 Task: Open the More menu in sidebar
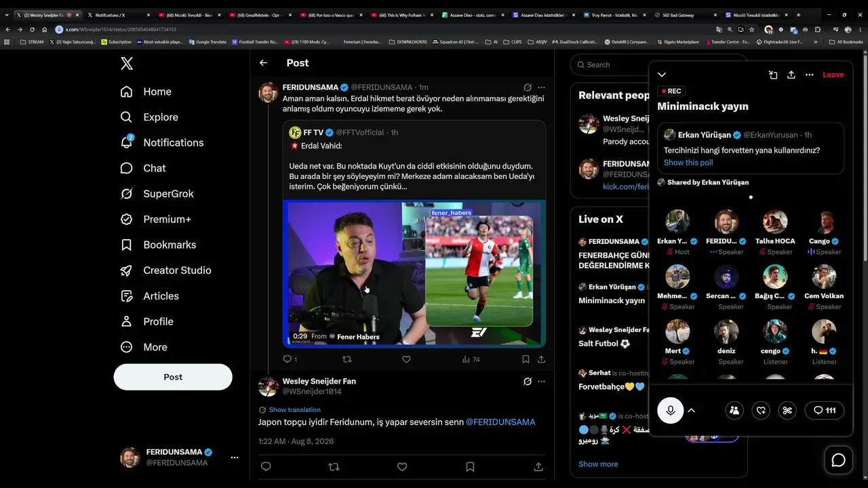(144, 347)
